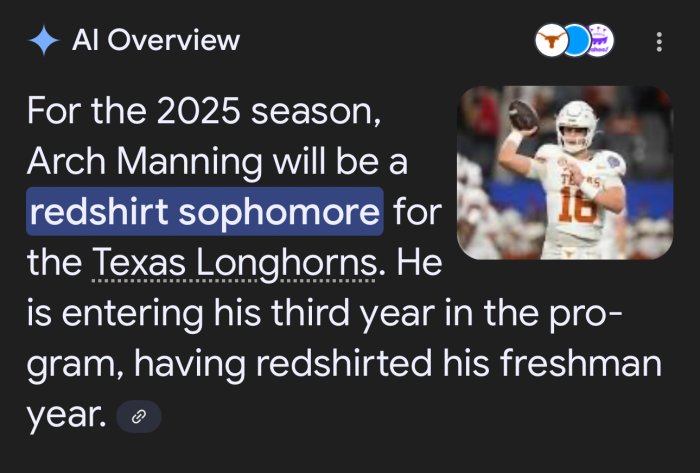The width and height of the screenshot is (700, 473).
Task: Follow the "Texas Longhorns" underlined link
Action: (235, 265)
